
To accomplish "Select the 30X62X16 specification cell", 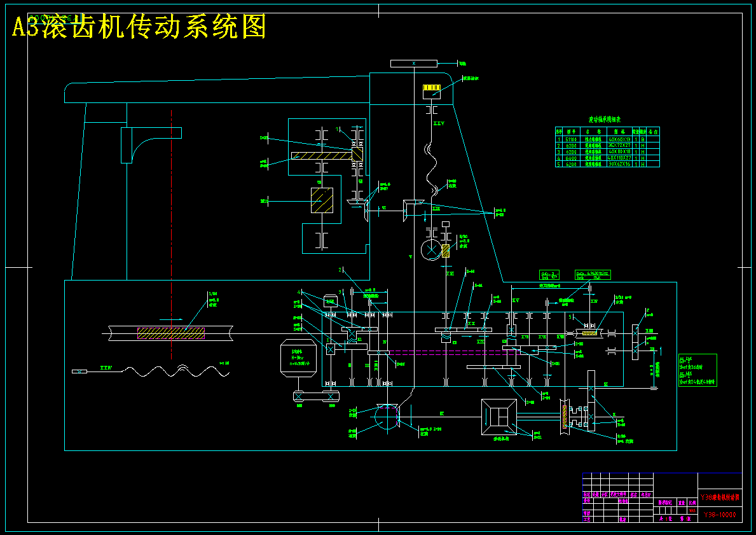I will (619, 164).
